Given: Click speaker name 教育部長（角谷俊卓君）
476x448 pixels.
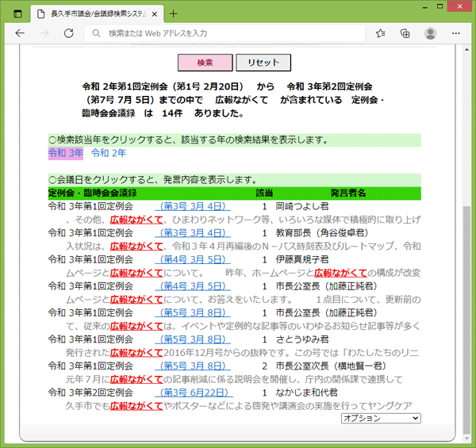Looking at the screenshot, I should (322, 233).
